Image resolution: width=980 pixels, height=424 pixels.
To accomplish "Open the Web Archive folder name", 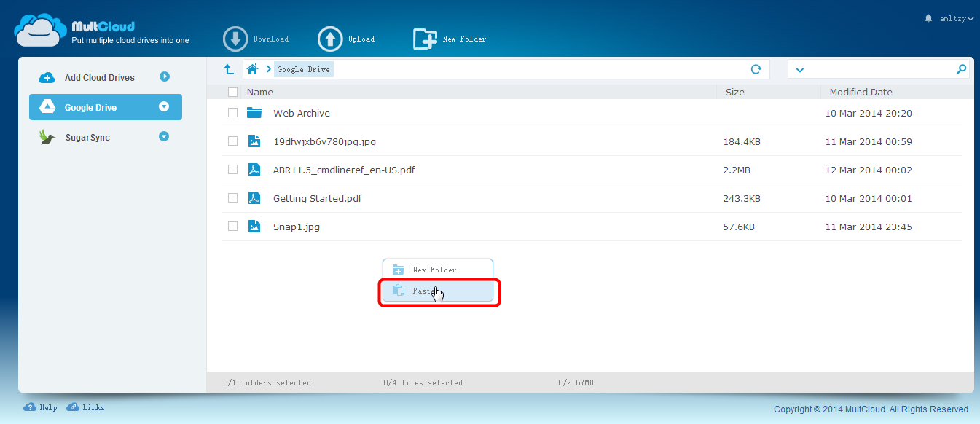I will pos(302,113).
